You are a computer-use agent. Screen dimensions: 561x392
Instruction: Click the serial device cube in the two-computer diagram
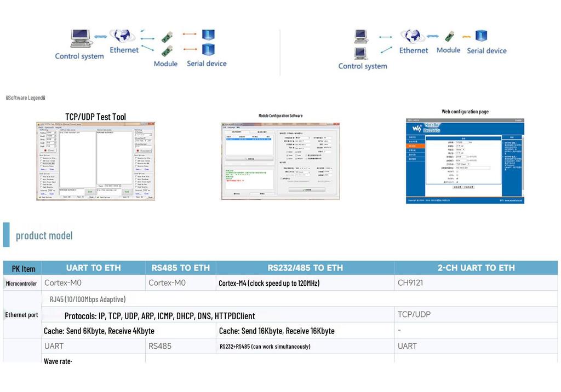pyautogui.click(x=481, y=36)
